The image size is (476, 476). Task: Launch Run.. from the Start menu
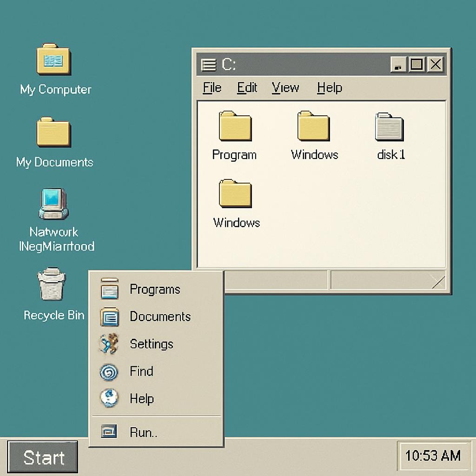click(143, 433)
